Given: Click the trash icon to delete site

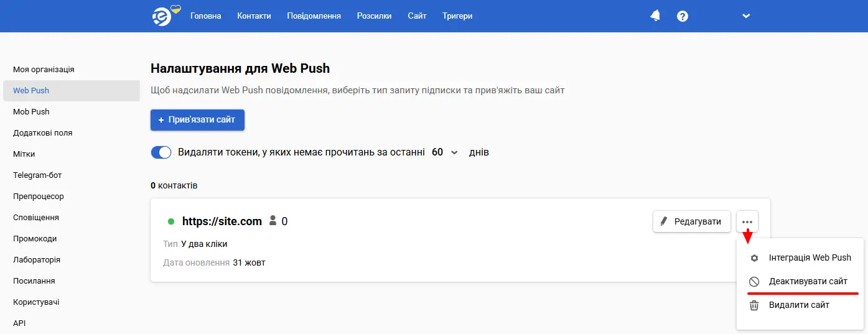Looking at the screenshot, I should [x=754, y=305].
